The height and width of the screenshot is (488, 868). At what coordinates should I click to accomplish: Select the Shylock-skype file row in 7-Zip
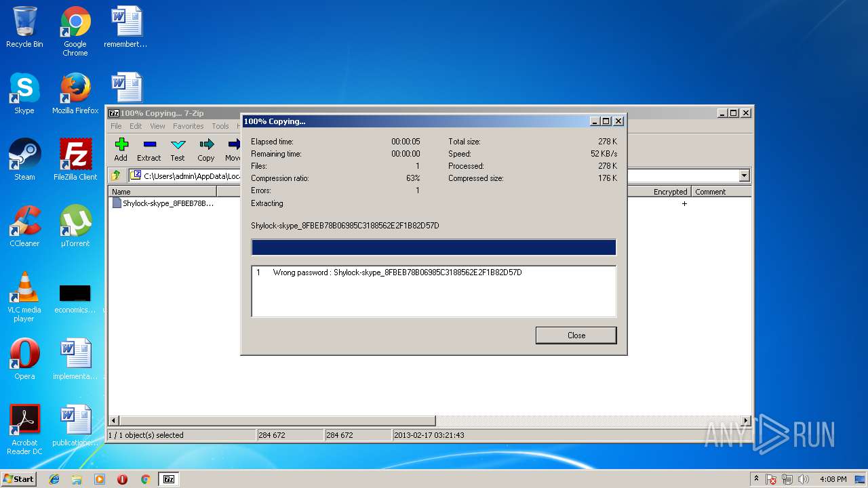click(x=163, y=203)
